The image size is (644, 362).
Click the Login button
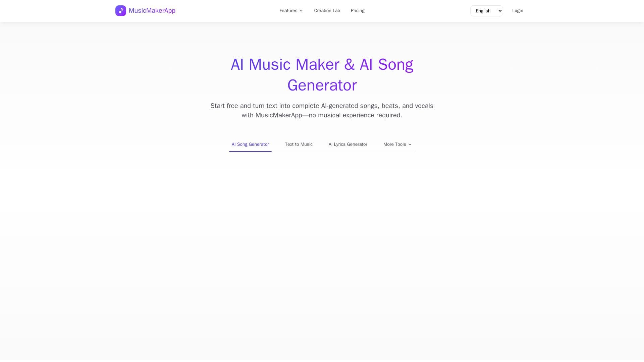pyautogui.click(x=518, y=11)
